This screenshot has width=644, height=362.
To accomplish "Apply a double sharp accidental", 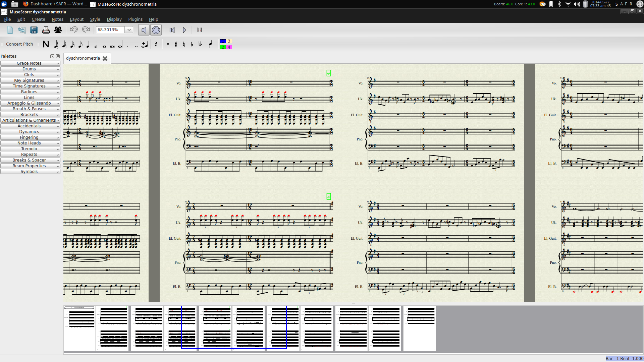I will pyautogui.click(x=168, y=44).
